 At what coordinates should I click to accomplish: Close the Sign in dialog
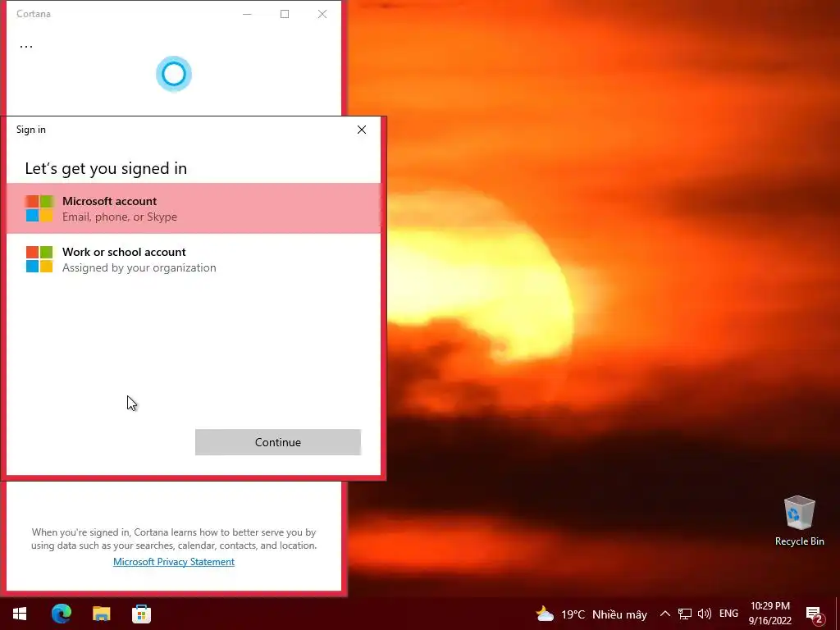pyautogui.click(x=362, y=130)
